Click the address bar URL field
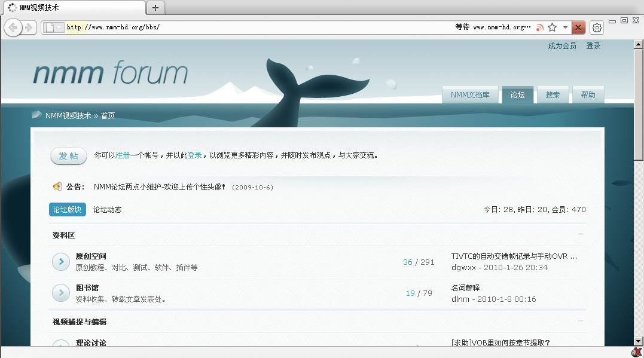This screenshot has width=644, height=358. (259, 27)
